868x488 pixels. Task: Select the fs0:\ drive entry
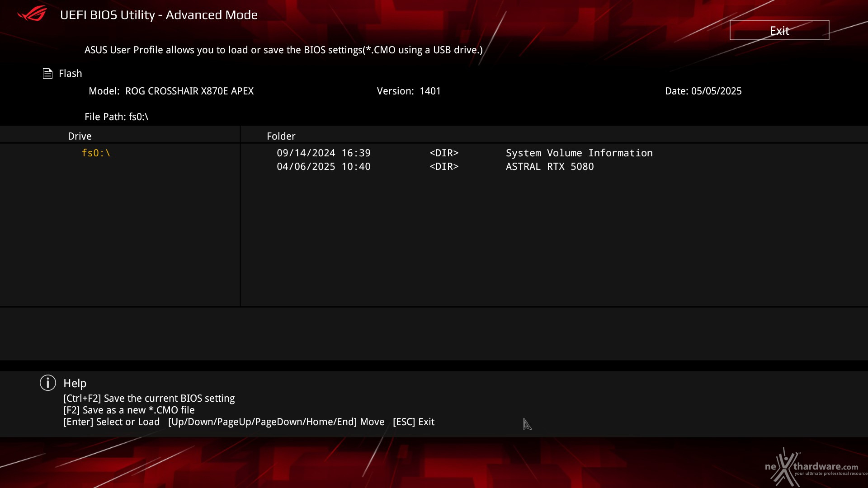coord(96,153)
